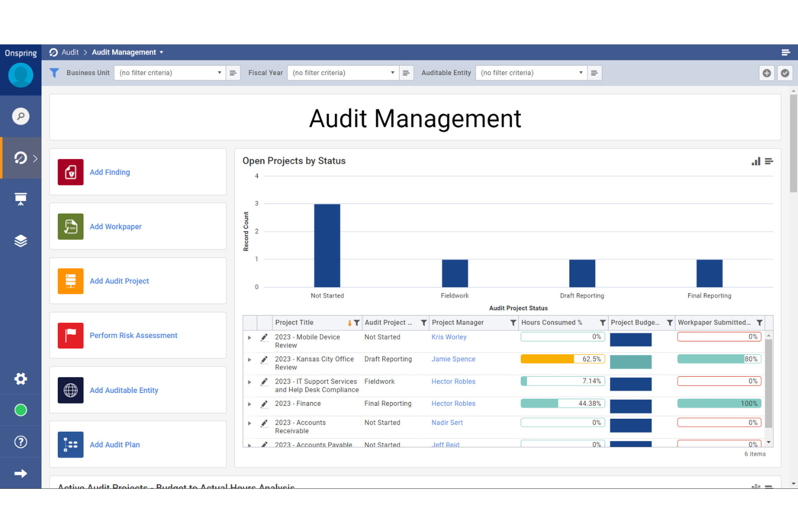This screenshot has width=798, height=532.
Task: Click the dashboard filter funnel icon
Action: click(54, 73)
